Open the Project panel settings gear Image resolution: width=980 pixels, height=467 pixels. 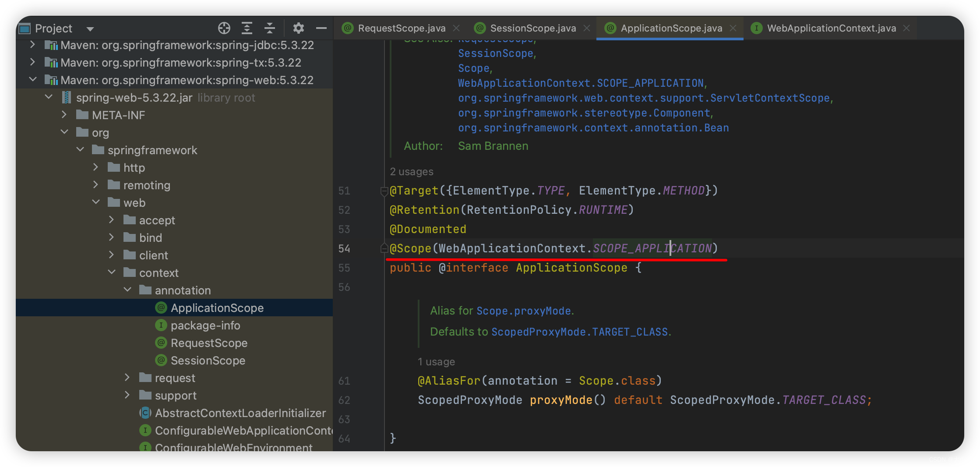pyautogui.click(x=298, y=28)
